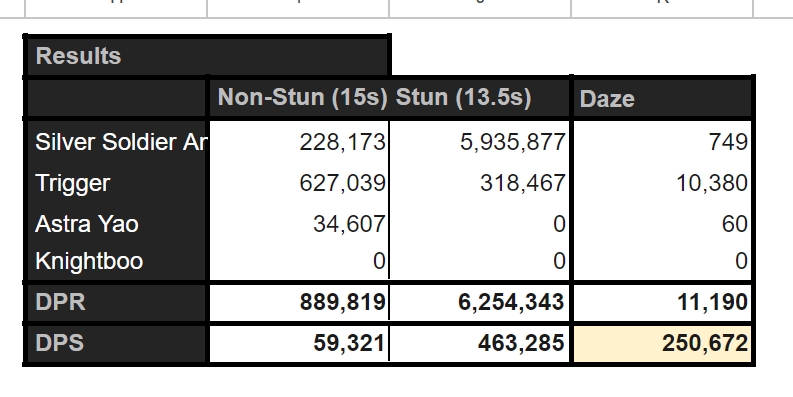Select the Results header cell
The width and height of the screenshot is (793, 397).
(x=207, y=56)
